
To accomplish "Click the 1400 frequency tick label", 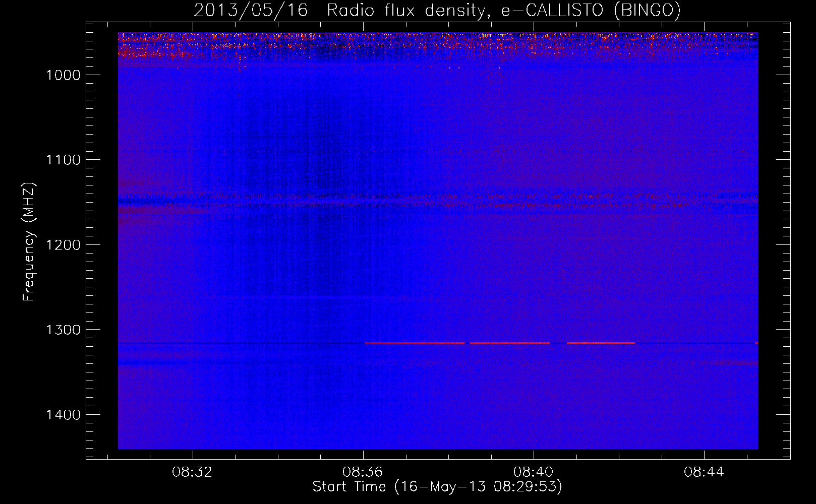I will pos(63,415).
